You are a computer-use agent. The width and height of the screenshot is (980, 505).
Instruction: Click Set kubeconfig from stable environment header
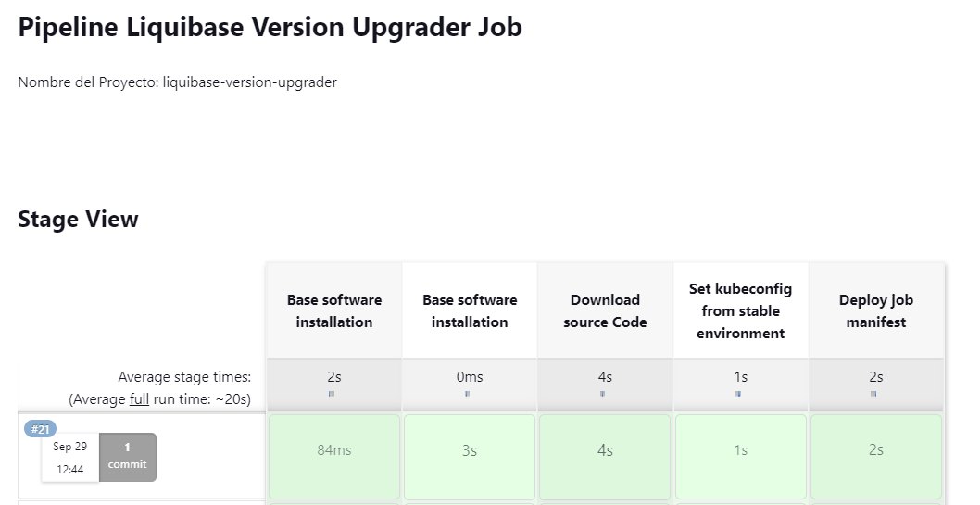pos(741,311)
